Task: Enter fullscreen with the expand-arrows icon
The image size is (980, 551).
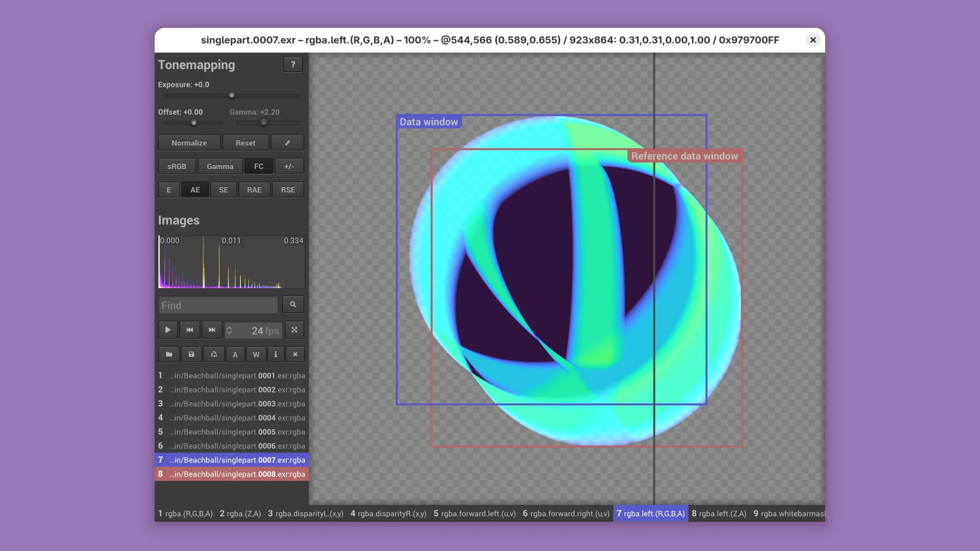Action: [x=294, y=330]
